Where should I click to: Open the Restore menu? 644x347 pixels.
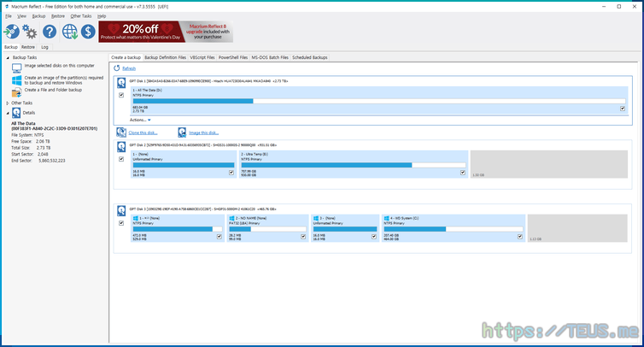58,16
